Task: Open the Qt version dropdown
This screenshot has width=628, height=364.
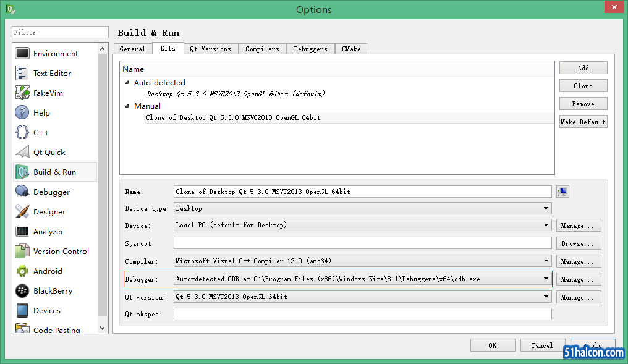Action: point(362,297)
